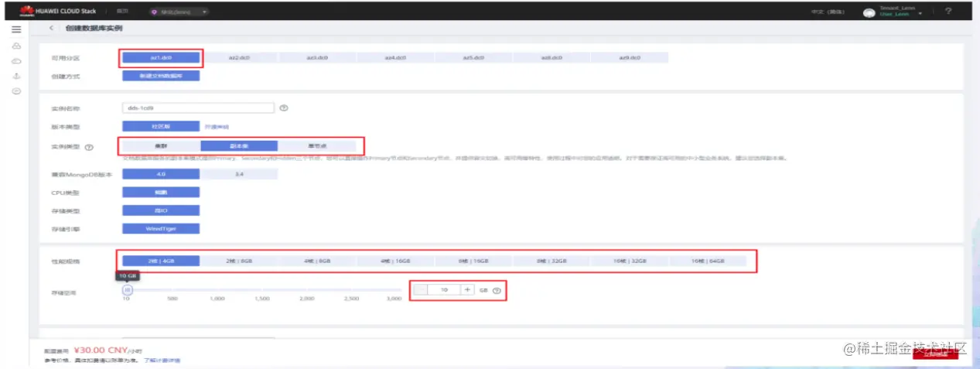
Task: Select availability zone az5.dc0
Action: [473, 58]
